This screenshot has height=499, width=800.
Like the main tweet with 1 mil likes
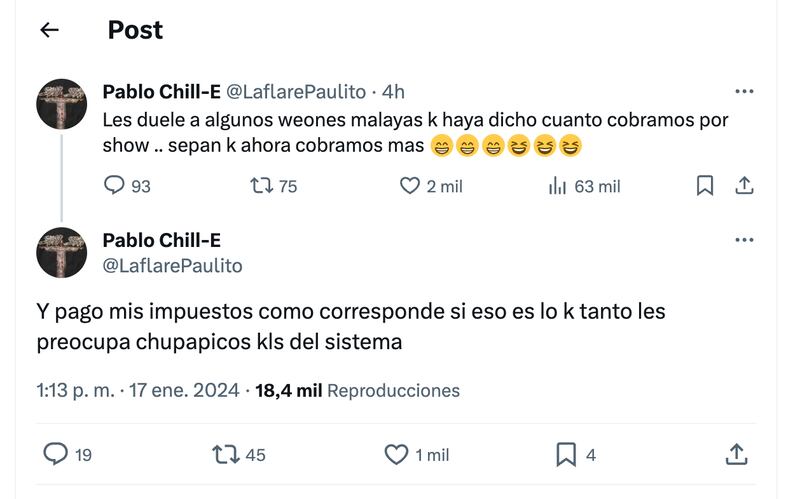tap(397, 455)
